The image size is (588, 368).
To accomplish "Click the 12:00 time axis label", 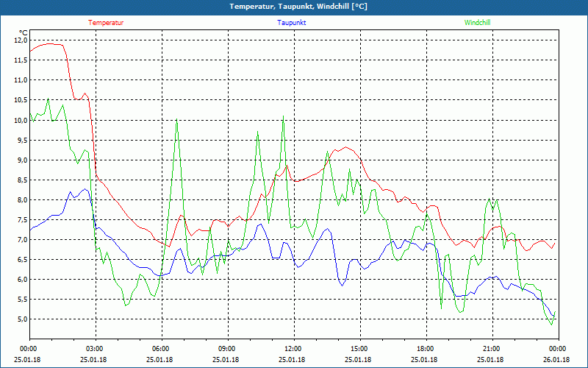I will (x=293, y=349).
